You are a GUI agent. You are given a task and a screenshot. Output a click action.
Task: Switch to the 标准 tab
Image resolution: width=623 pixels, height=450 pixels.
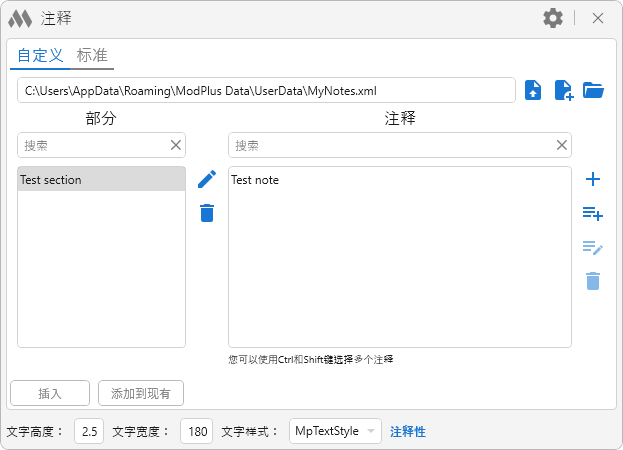[92, 56]
